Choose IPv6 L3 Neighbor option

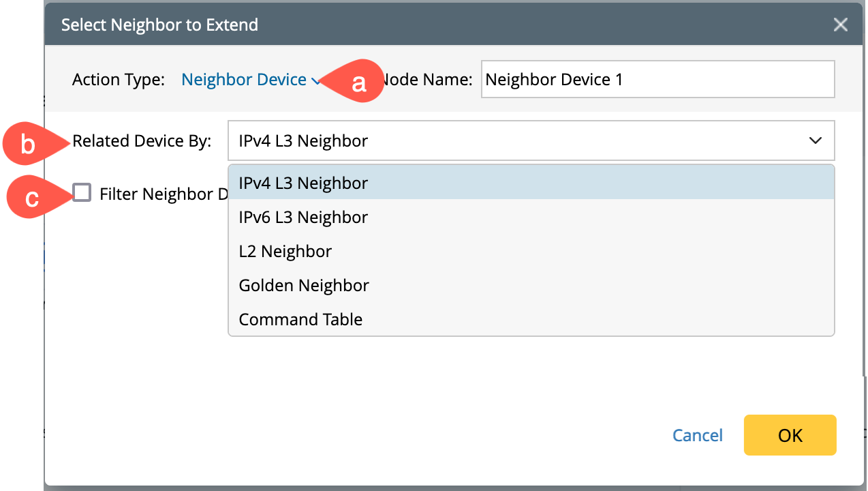[303, 218]
